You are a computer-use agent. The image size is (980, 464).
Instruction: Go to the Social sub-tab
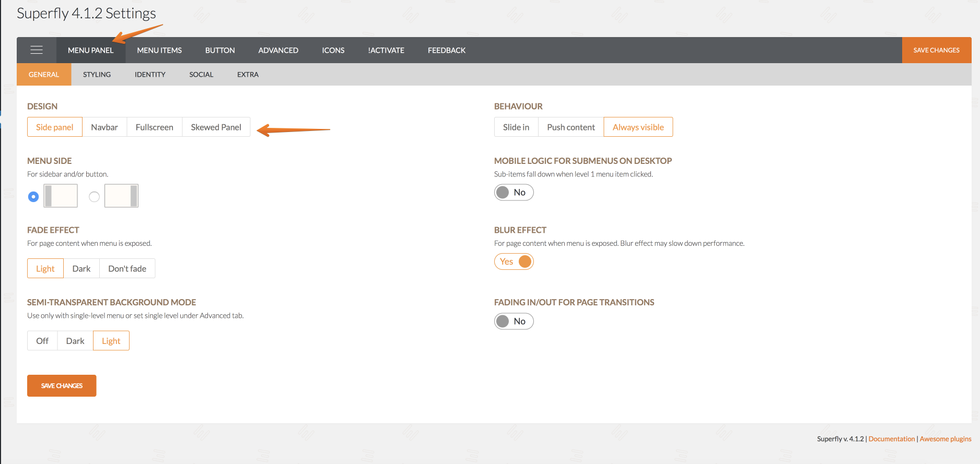[x=201, y=75]
